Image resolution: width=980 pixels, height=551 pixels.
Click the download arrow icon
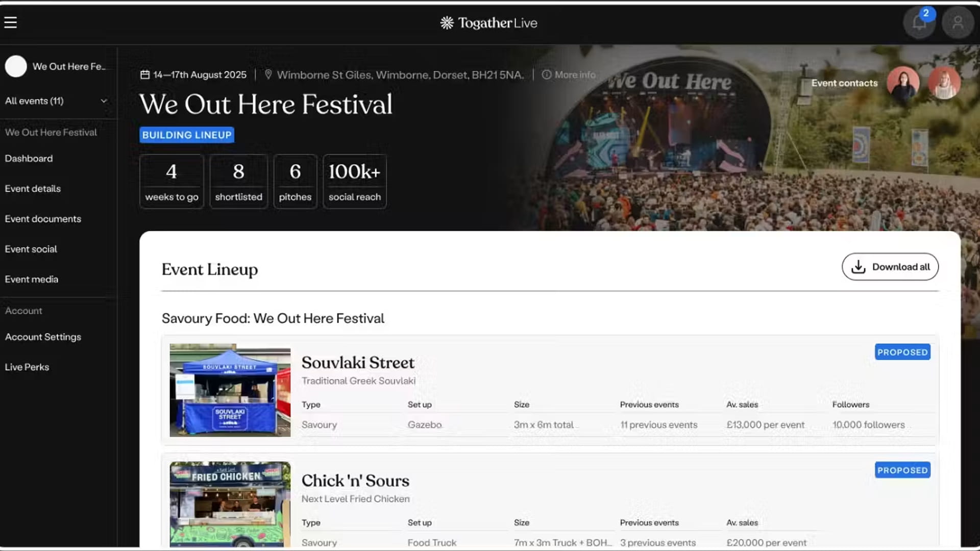pos(859,267)
